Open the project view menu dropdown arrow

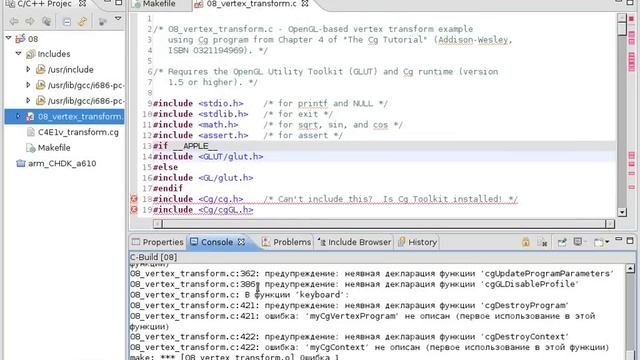[x=118, y=19]
